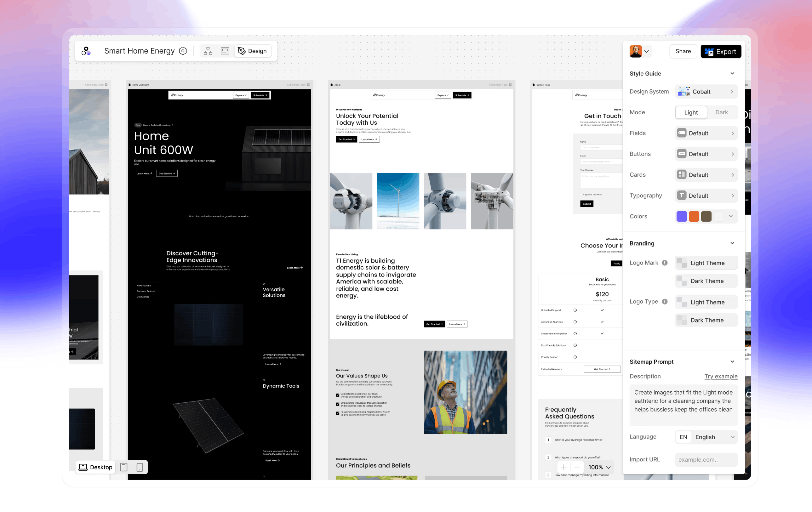Switch to the Wireframe view icon
812x512 pixels.
tap(225, 51)
